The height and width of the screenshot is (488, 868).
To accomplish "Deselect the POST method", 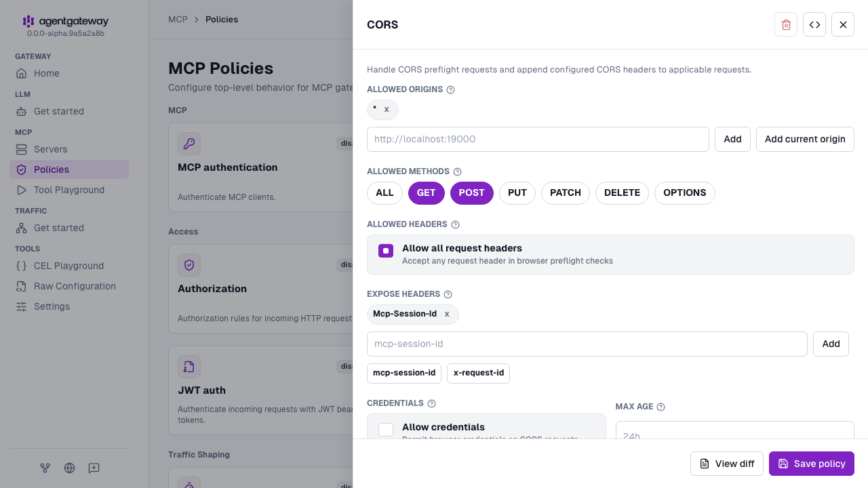I will pos(472,192).
